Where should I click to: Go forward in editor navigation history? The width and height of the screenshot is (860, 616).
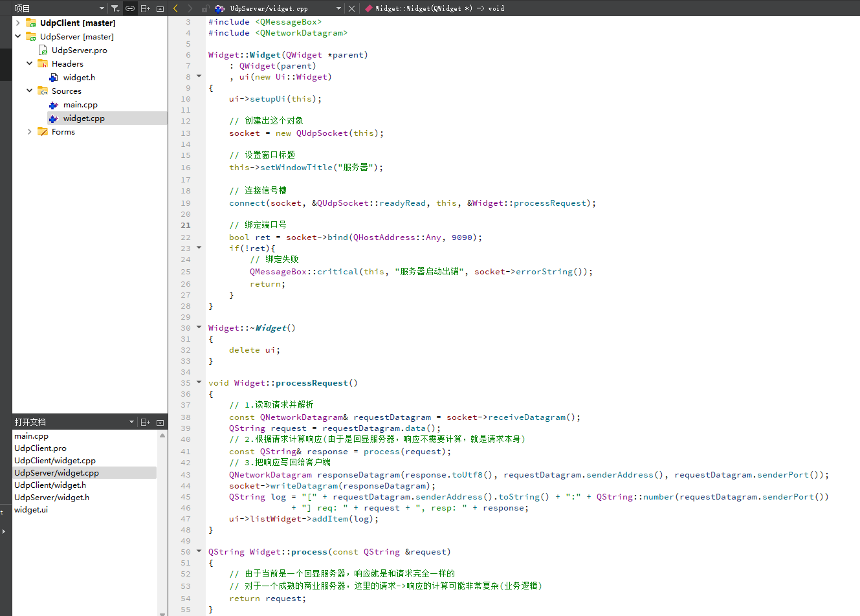[x=190, y=8]
